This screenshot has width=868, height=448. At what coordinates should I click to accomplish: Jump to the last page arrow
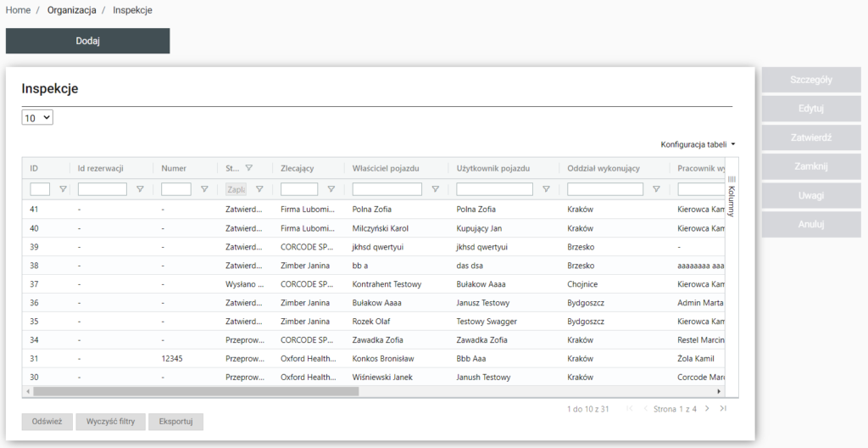click(723, 409)
